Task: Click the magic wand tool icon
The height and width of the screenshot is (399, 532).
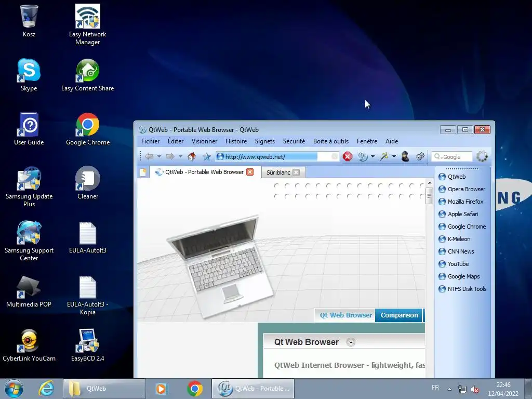Action: tap(384, 156)
